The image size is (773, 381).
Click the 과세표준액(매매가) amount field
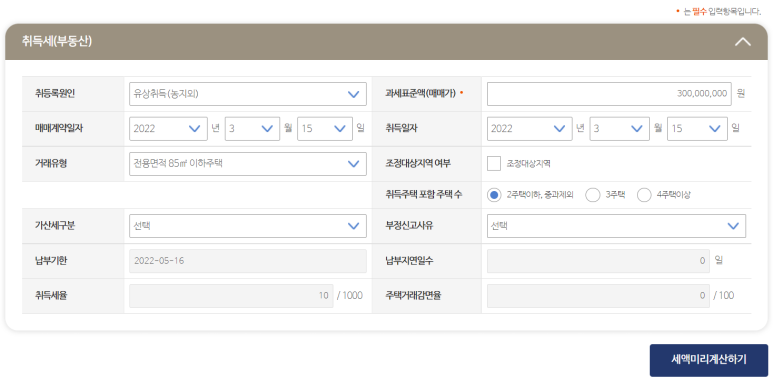pos(609,94)
